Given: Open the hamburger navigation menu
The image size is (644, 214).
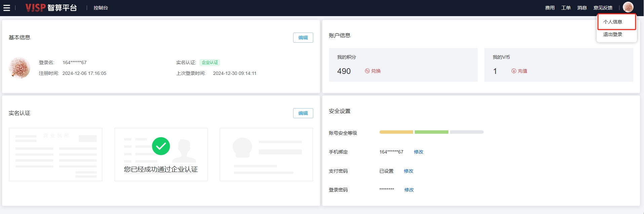Looking at the screenshot, I should (7, 8).
